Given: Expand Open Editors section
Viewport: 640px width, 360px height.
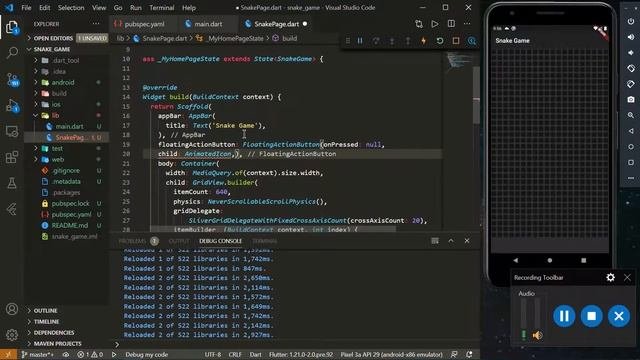Looking at the screenshot, I should point(53,38).
